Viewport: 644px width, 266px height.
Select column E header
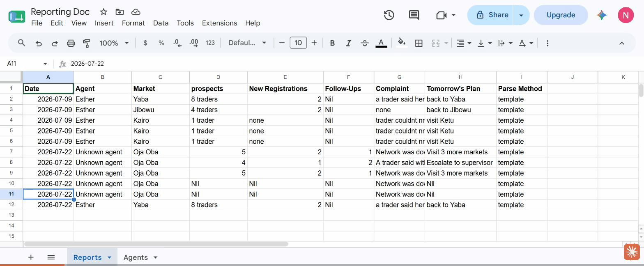coord(285,77)
